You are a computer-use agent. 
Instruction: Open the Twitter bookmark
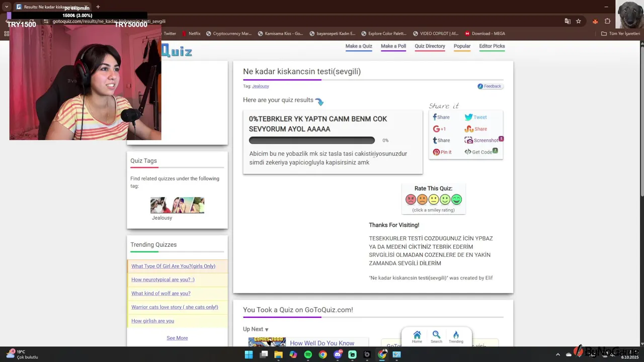pos(170,34)
